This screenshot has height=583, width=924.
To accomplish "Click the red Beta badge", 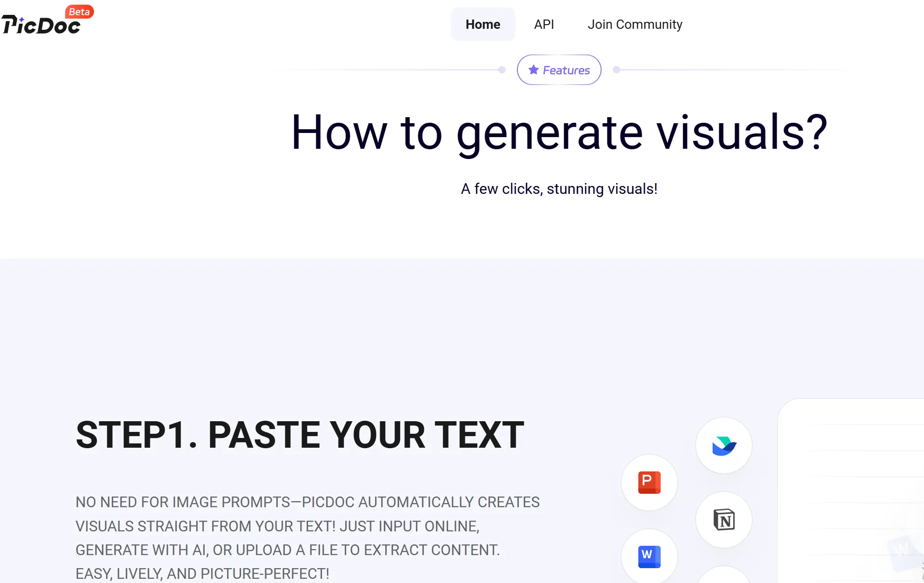I will pos(79,12).
